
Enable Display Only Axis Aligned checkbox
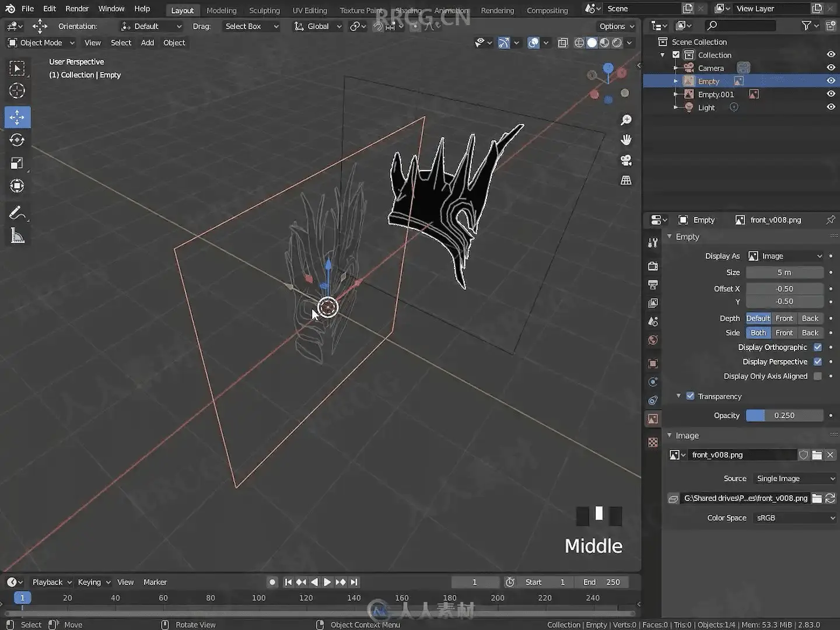818,376
